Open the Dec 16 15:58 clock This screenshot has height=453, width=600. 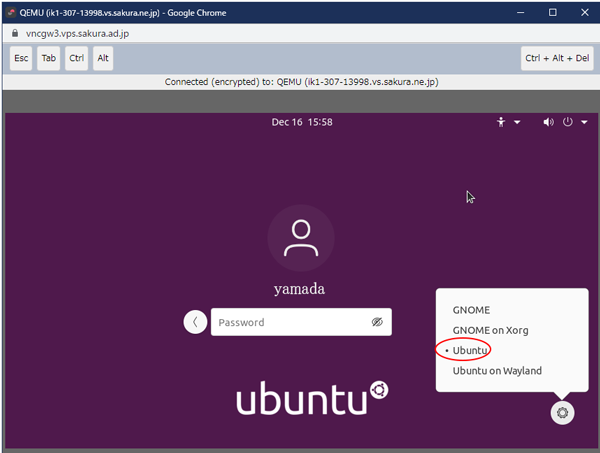(302, 122)
